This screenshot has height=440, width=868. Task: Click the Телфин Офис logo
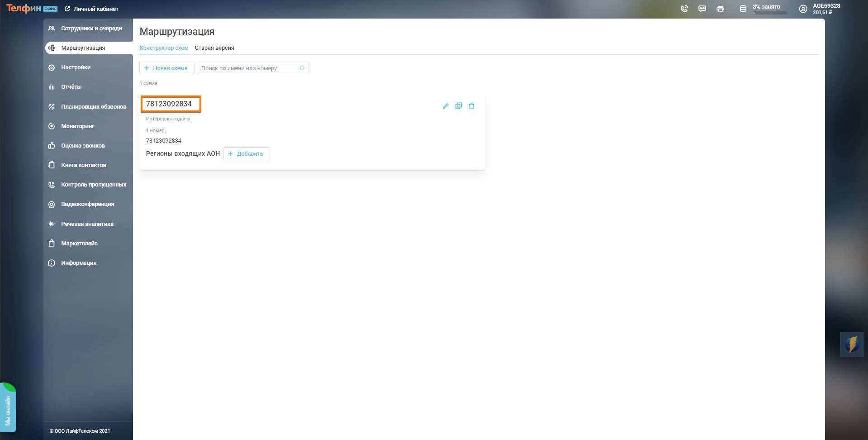pos(32,8)
